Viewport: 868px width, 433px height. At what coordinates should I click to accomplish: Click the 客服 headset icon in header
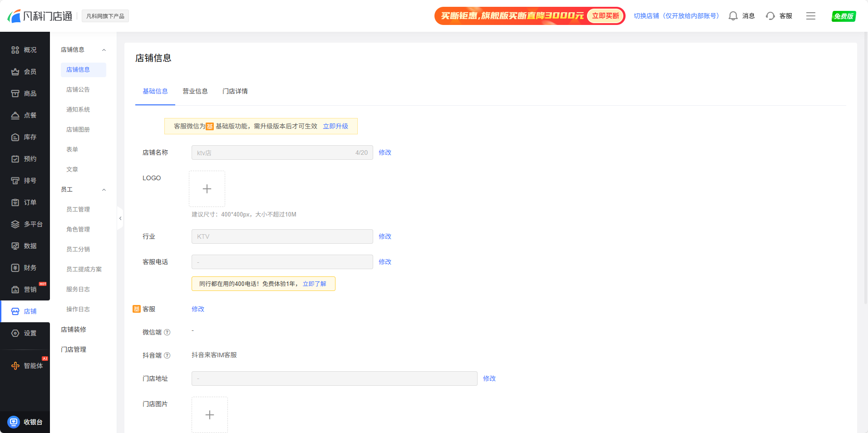[x=770, y=16]
